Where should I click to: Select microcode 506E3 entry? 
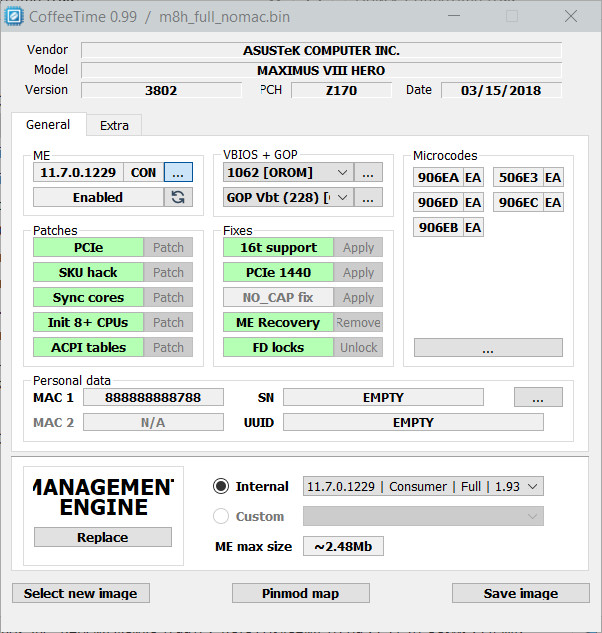pyautogui.click(x=528, y=178)
